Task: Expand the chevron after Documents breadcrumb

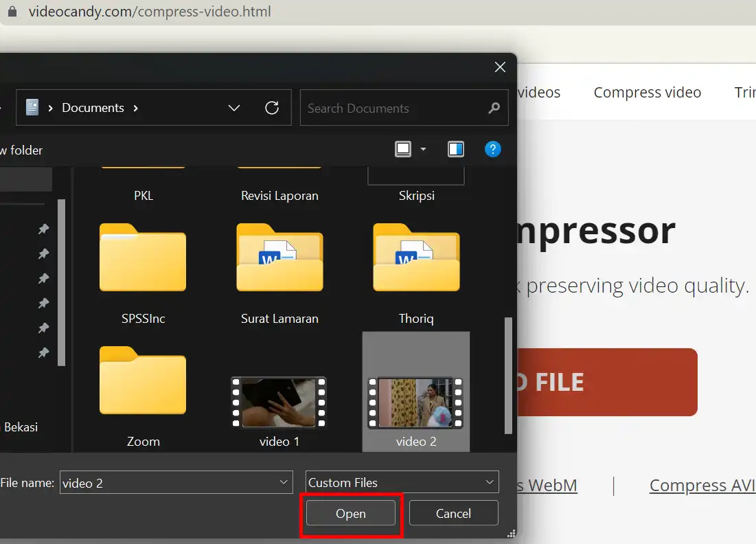Action: click(x=135, y=108)
